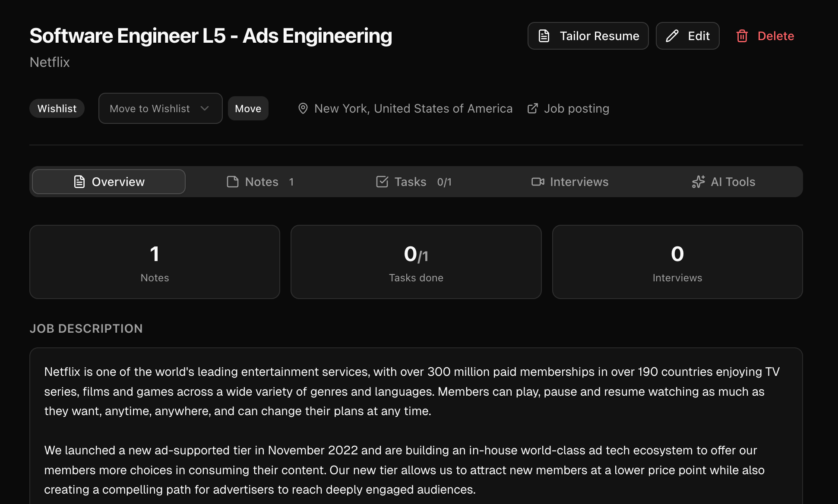Switch to the Overview tab
Image resolution: width=838 pixels, height=504 pixels.
tap(109, 182)
